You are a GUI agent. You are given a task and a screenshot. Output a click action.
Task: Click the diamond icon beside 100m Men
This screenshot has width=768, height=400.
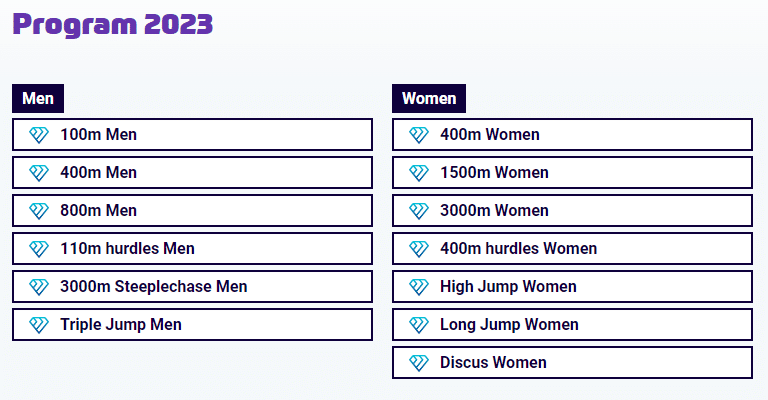(x=39, y=135)
